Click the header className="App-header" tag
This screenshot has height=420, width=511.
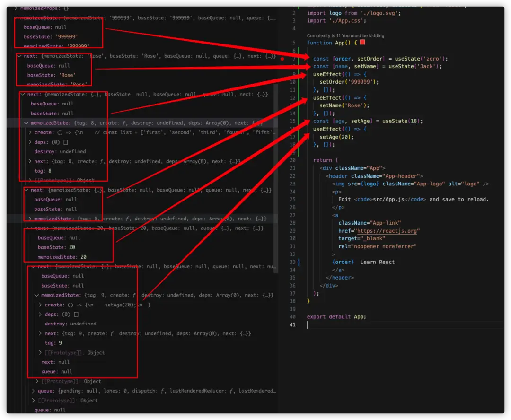click(374, 176)
